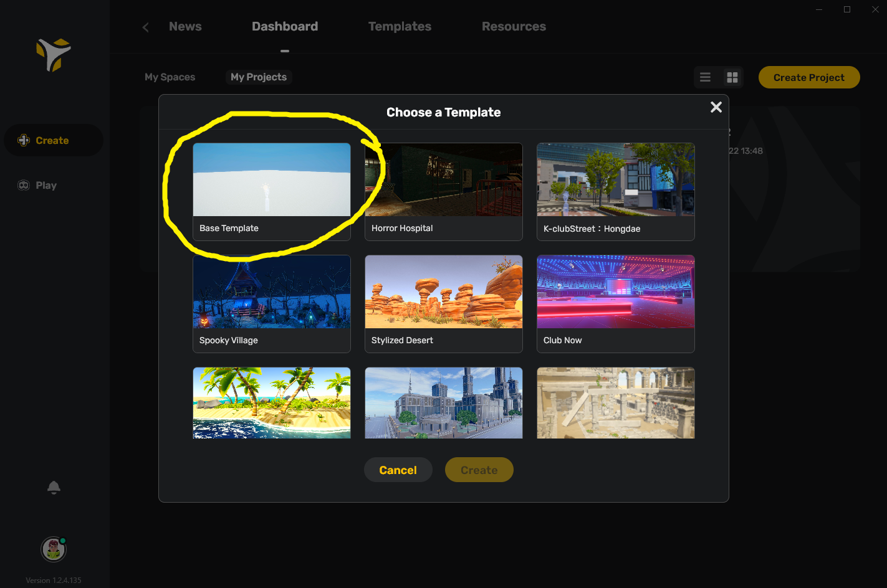Switch to grid view layout
The image size is (887, 588).
pos(732,77)
